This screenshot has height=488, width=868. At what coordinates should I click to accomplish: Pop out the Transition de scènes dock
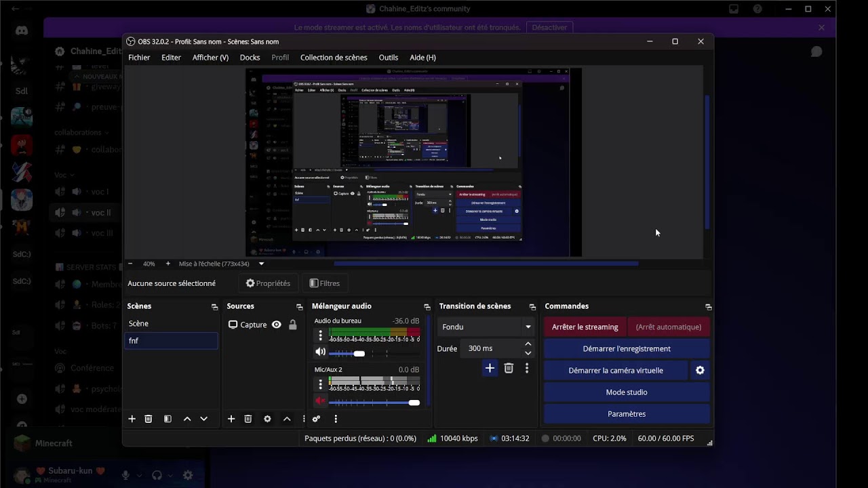click(532, 307)
